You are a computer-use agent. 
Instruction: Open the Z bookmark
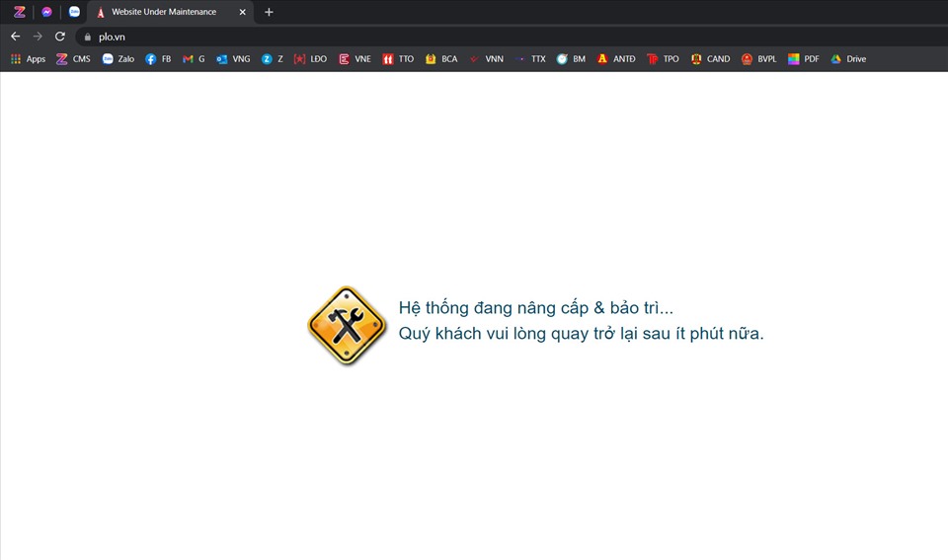pos(273,58)
